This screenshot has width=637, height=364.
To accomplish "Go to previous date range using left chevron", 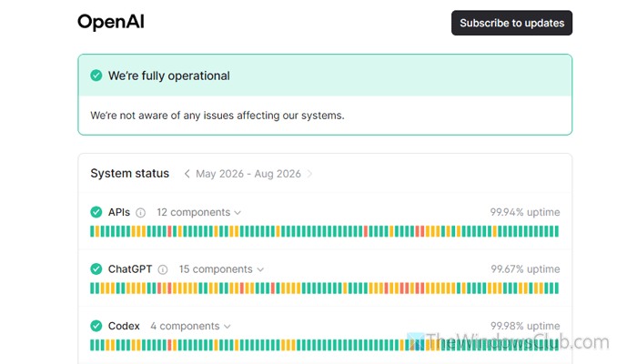I will pyautogui.click(x=187, y=174).
